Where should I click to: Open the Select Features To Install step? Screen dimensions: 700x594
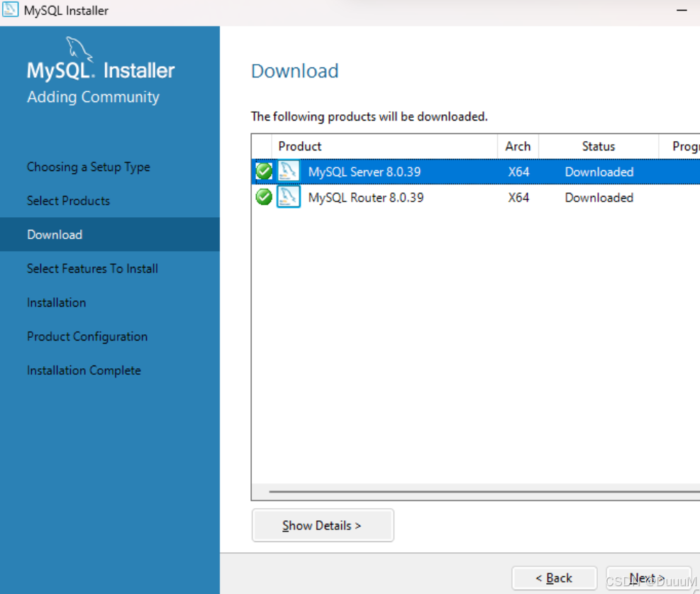point(92,268)
